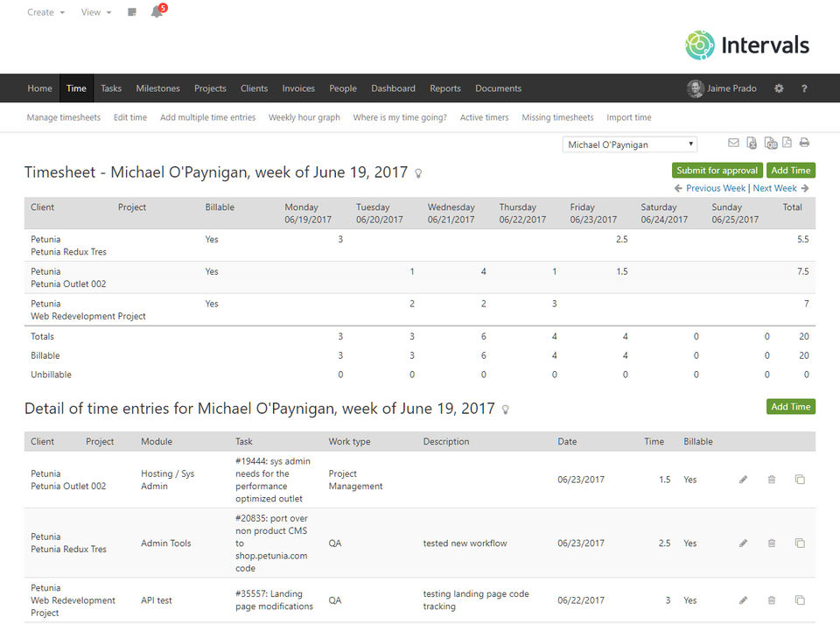Viewport: 840px width, 624px height.
Task: Click the 'Unbillable' row label
Action: [x=51, y=375]
